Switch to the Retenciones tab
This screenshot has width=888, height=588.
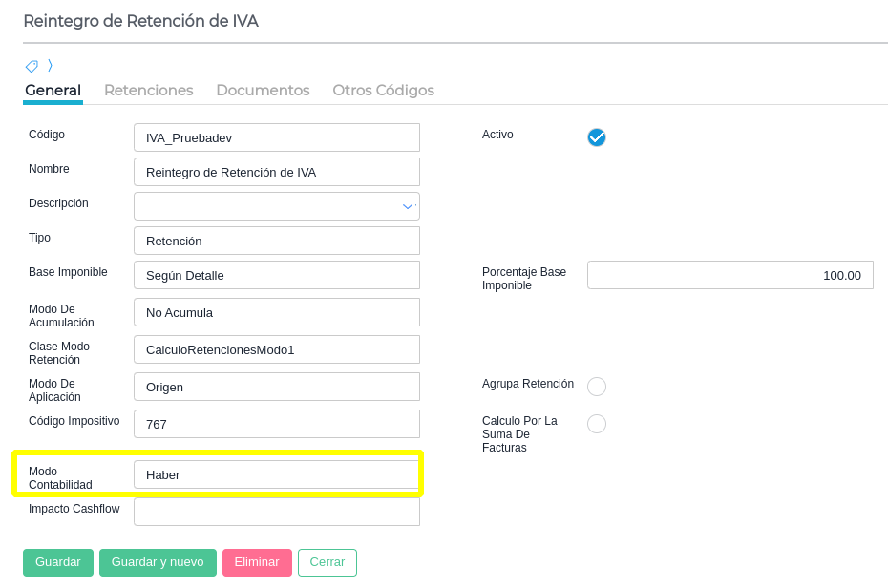148,91
